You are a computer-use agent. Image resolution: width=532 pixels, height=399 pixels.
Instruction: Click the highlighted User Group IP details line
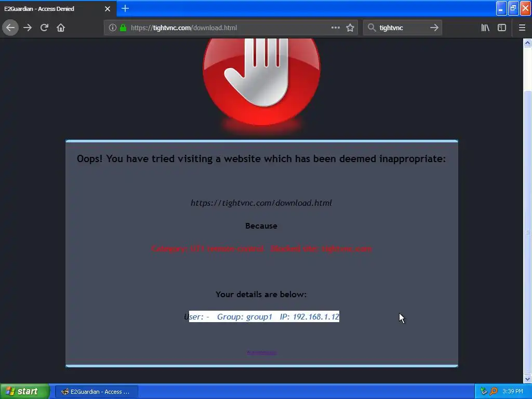tap(262, 316)
